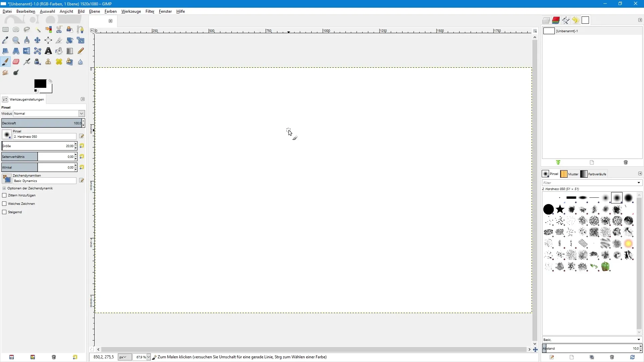Enable Weiches Zeichnen checkbox

point(4,204)
